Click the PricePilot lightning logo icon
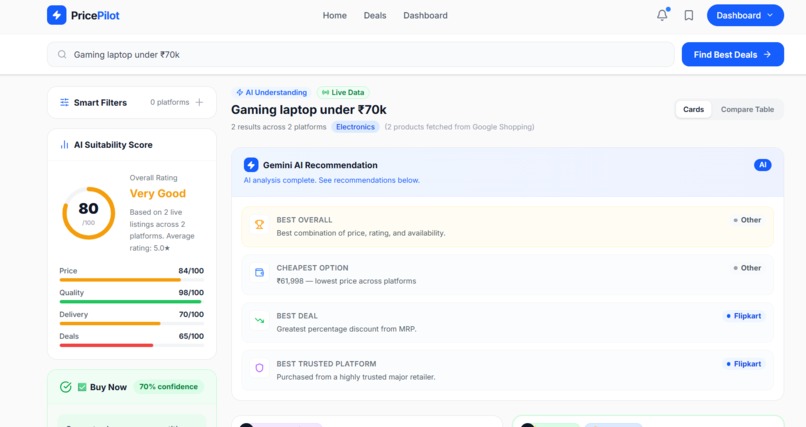This screenshot has height=427, width=806. pos(57,15)
